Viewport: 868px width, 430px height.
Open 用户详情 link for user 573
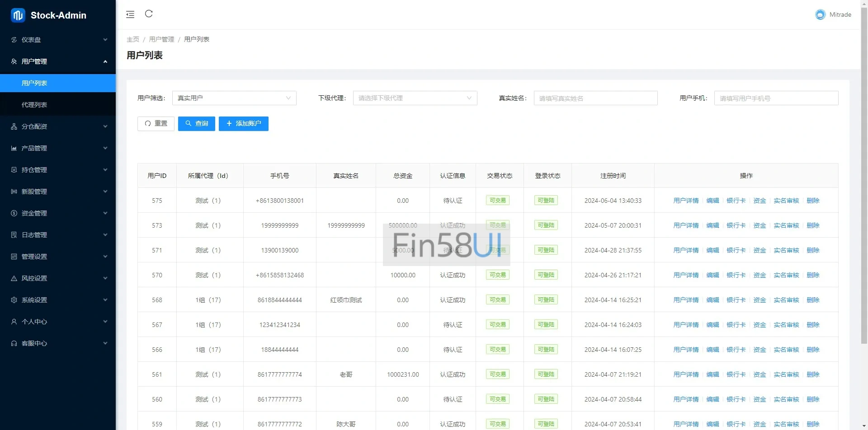point(685,225)
